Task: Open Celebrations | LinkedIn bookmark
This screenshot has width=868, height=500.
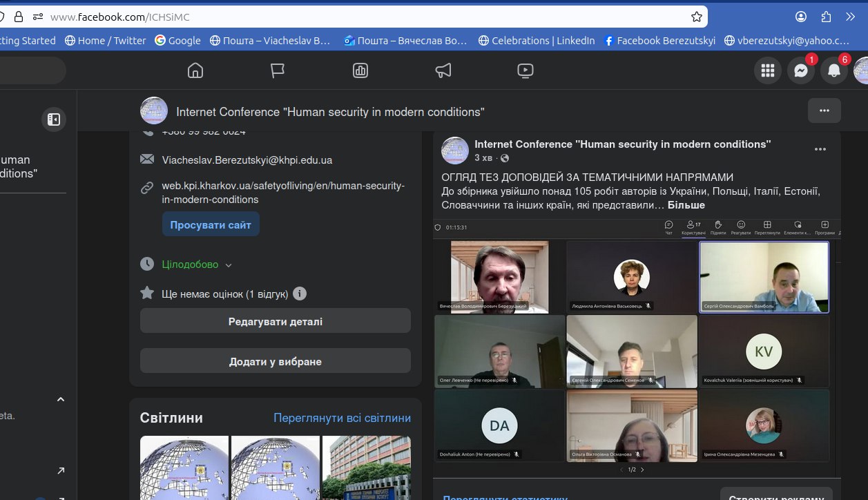Action: (536, 41)
